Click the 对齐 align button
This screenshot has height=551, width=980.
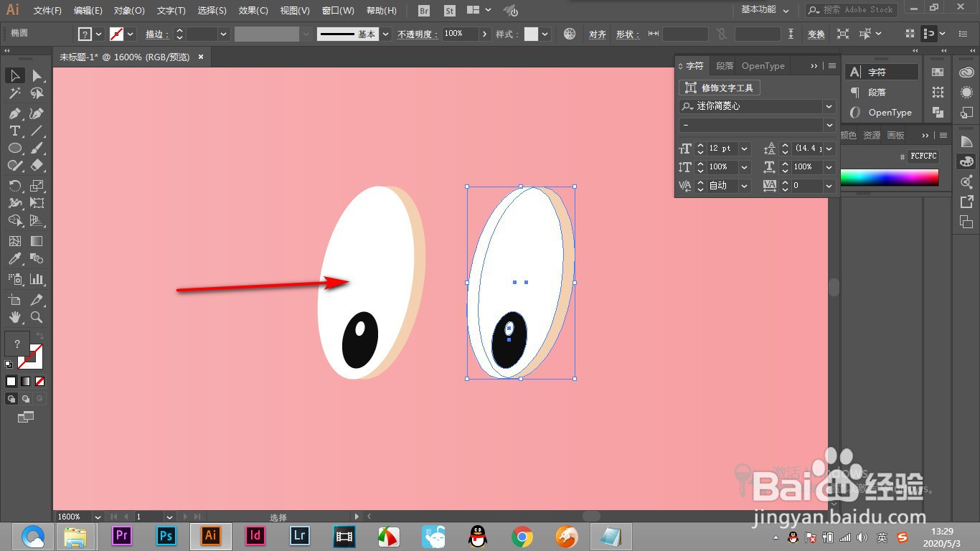(x=598, y=34)
